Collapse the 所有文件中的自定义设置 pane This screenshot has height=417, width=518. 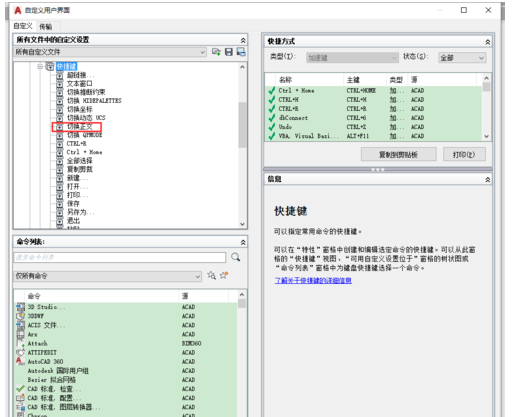pyautogui.click(x=243, y=40)
